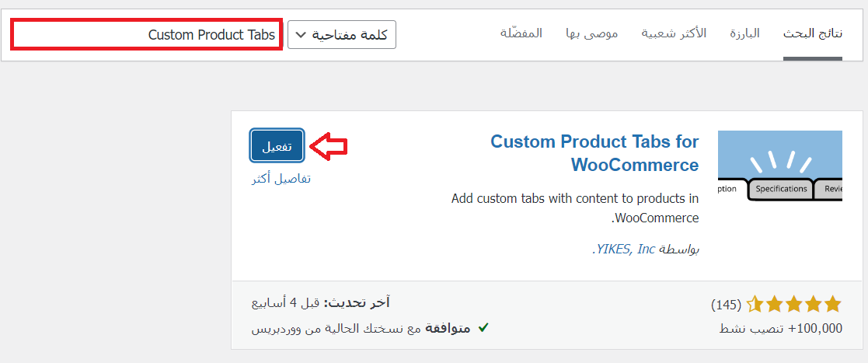Screen dimensions: 868x363
Task: Click the half-filled rating star
Action: (x=754, y=304)
